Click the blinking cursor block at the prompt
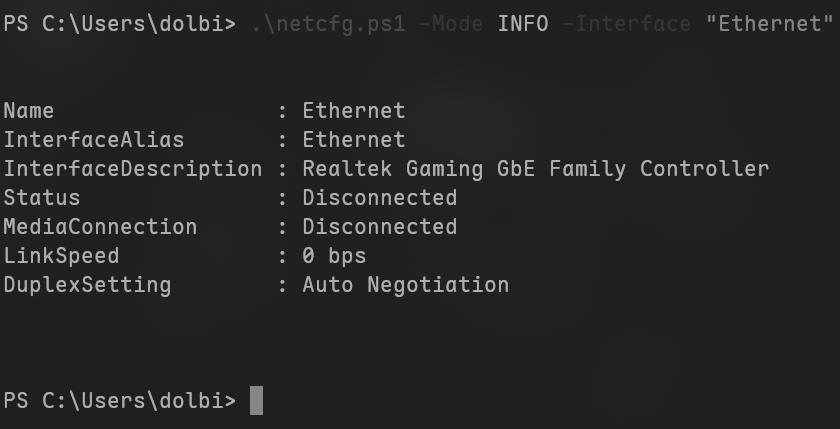 pyautogui.click(x=256, y=401)
